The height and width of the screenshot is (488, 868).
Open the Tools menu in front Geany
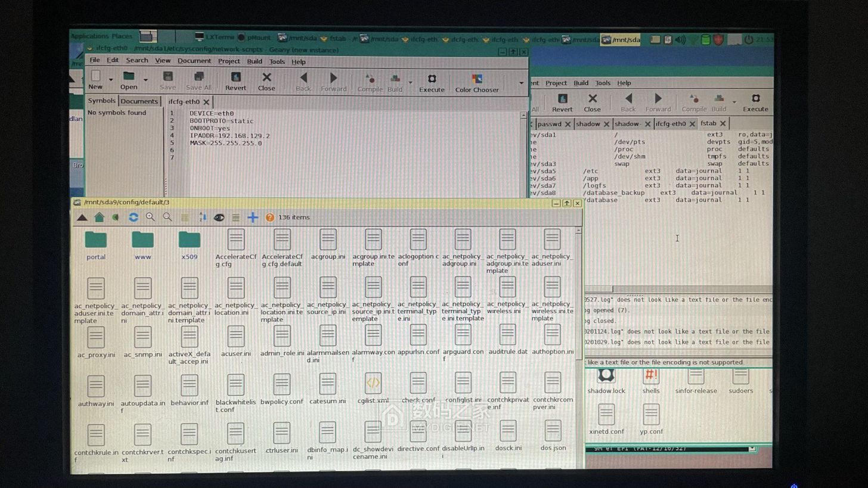point(277,61)
